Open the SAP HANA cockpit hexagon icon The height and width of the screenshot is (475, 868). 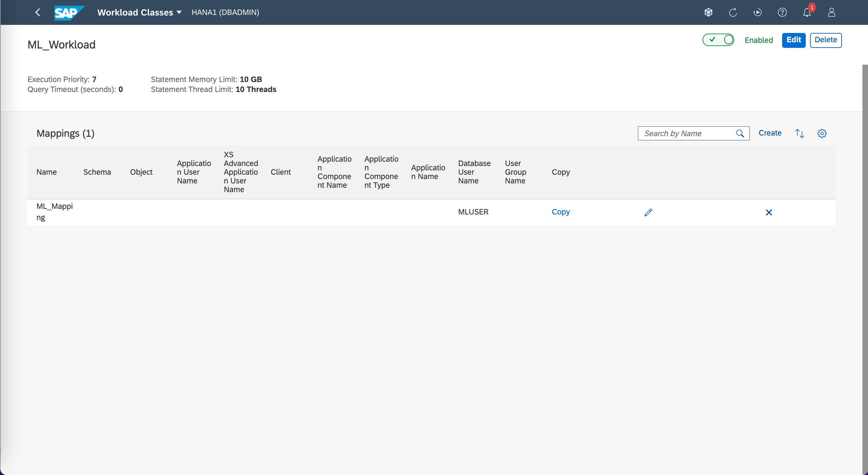point(708,12)
